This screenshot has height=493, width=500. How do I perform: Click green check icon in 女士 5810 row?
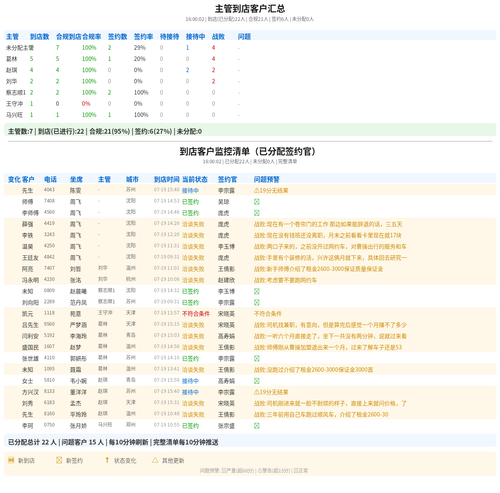(x=257, y=381)
